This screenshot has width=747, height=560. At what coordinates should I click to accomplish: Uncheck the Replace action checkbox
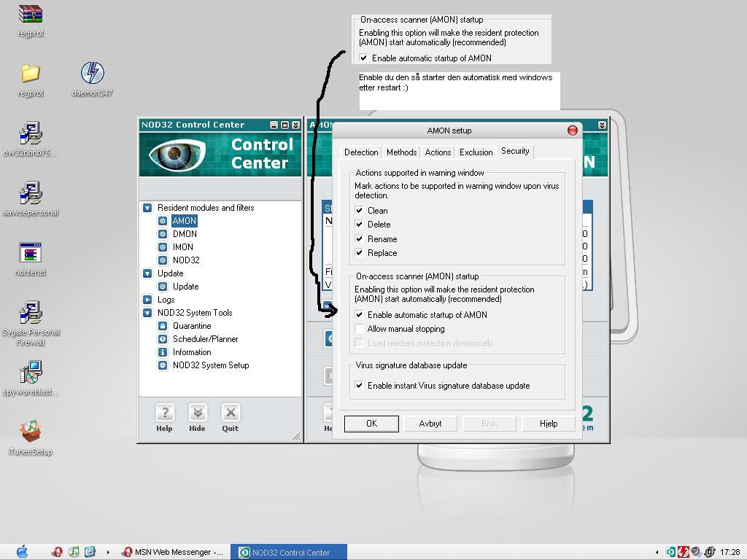click(359, 253)
